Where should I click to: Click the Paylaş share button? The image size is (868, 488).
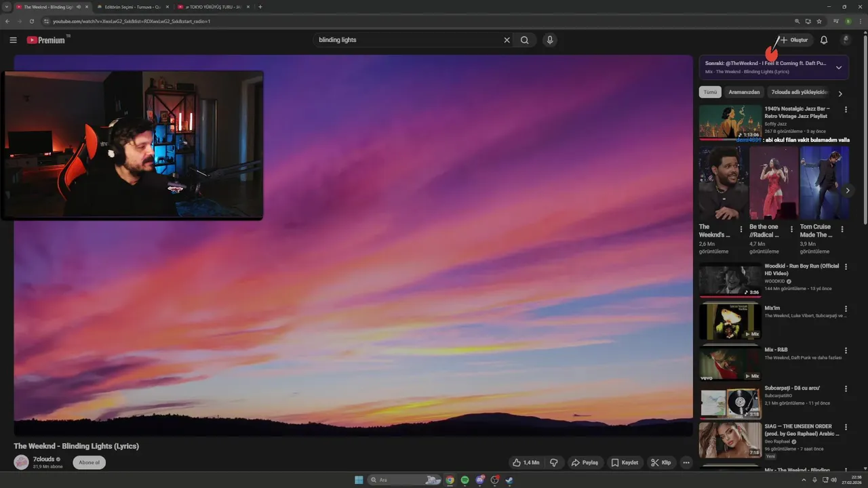pos(585,462)
